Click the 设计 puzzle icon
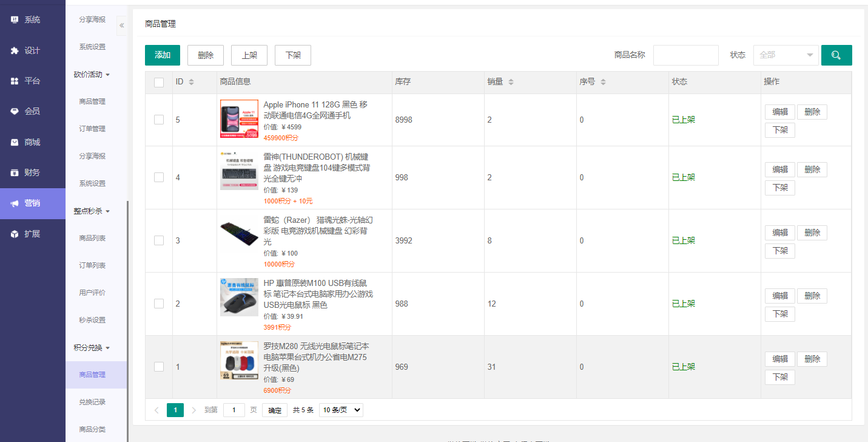 15,50
